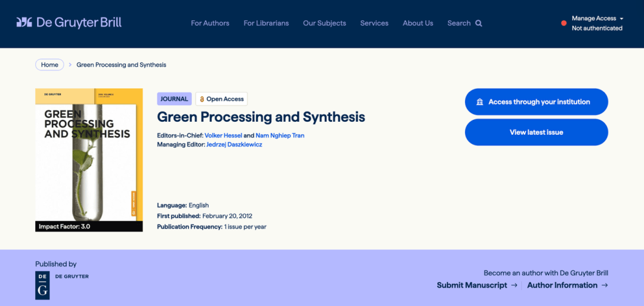This screenshot has height=306, width=644.
Task: Click Publication Frequency 1 issue per year
Action: 212,226
